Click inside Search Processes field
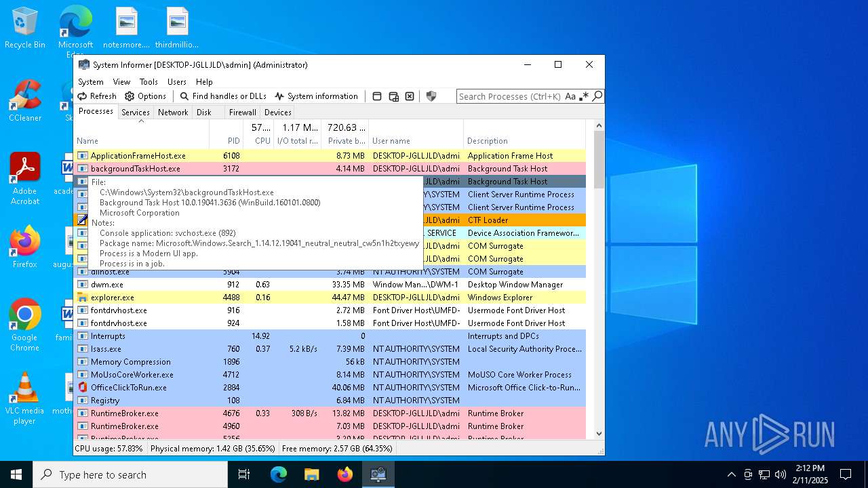868x488 pixels. click(x=510, y=96)
